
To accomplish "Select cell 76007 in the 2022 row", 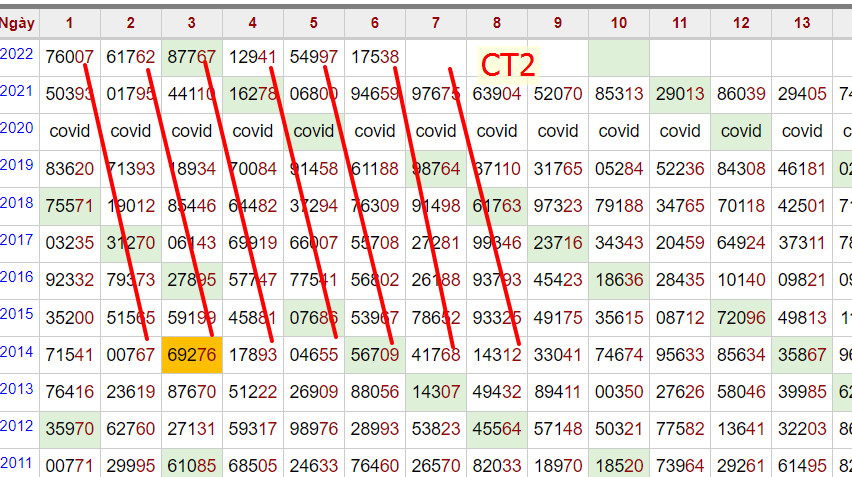I will 70,57.
